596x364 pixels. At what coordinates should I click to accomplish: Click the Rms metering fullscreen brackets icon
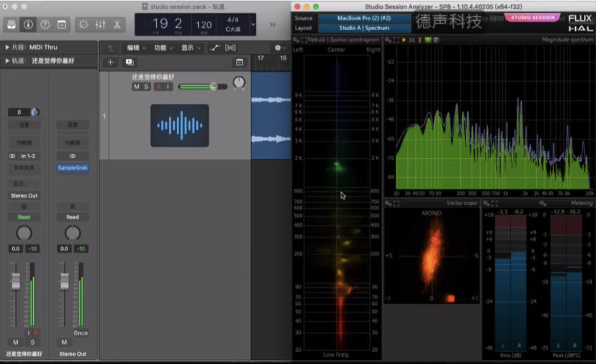[494, 203]
